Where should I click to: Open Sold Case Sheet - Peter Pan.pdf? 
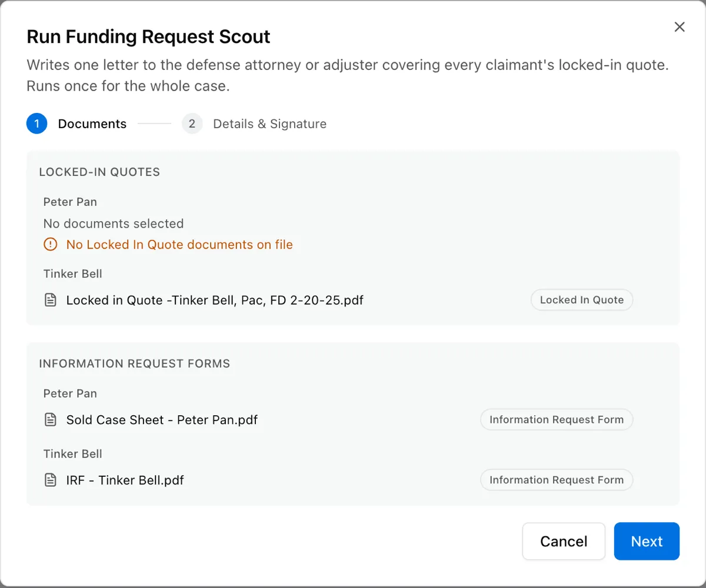click(162, 420)
